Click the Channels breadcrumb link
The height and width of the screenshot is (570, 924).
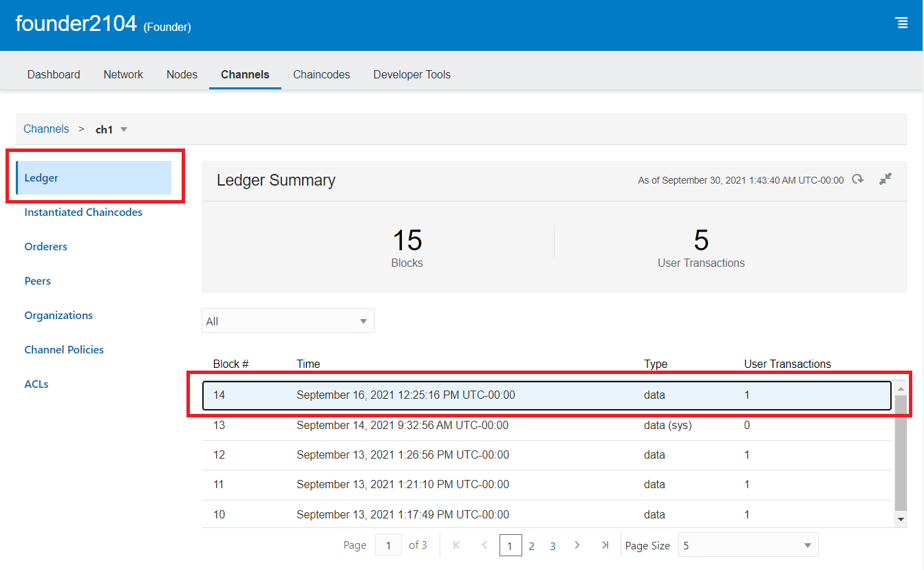tap(46, 129)
